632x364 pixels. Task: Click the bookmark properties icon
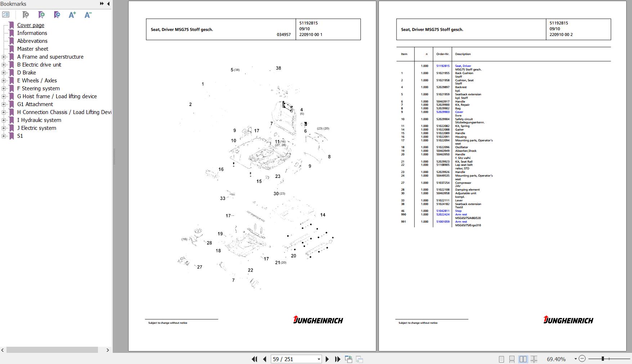57,15
